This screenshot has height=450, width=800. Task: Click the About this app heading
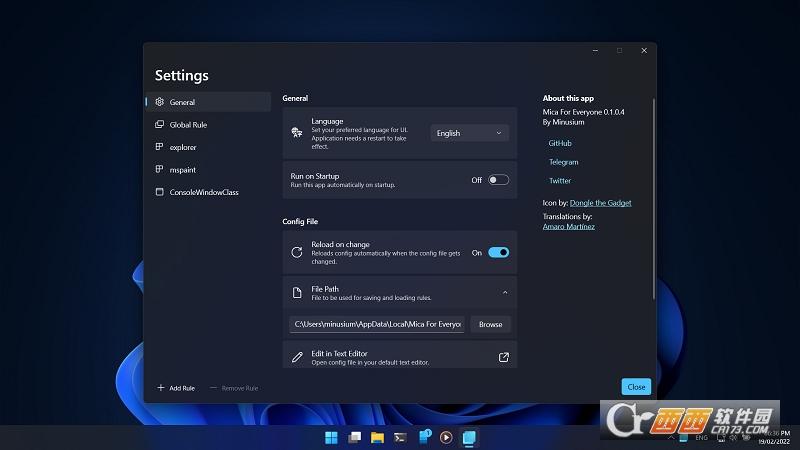(568, 98)
